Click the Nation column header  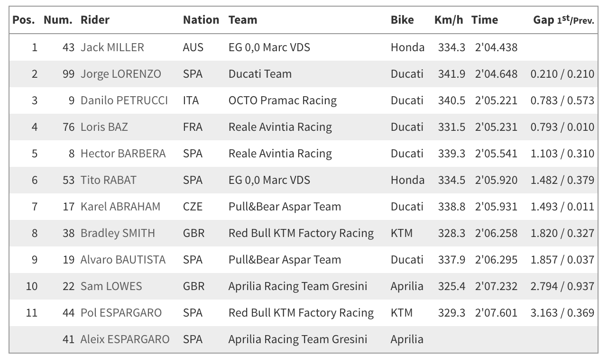click(x=201, y=20)
